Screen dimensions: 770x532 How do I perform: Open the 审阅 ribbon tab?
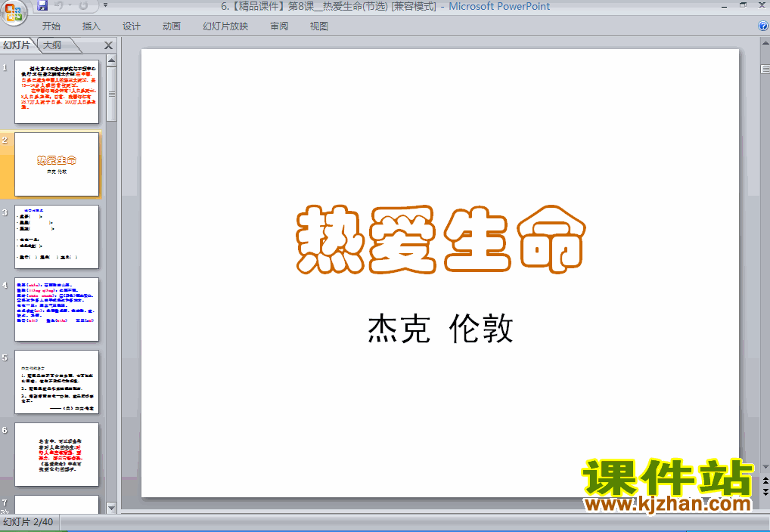pyautogui.click(x=279, y=26)
